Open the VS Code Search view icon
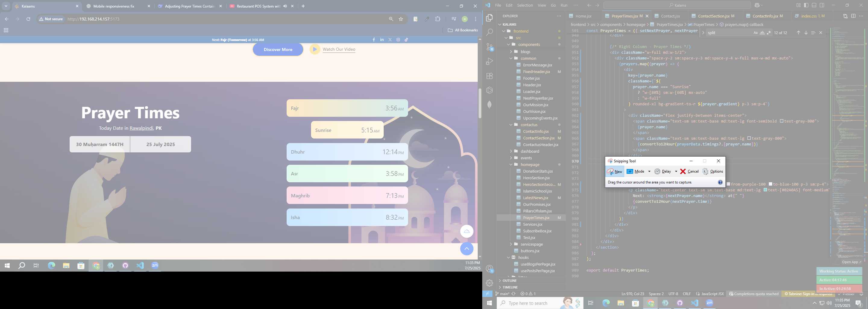The image size is (868, 309). pyautogui.click(x=489, y=32)
